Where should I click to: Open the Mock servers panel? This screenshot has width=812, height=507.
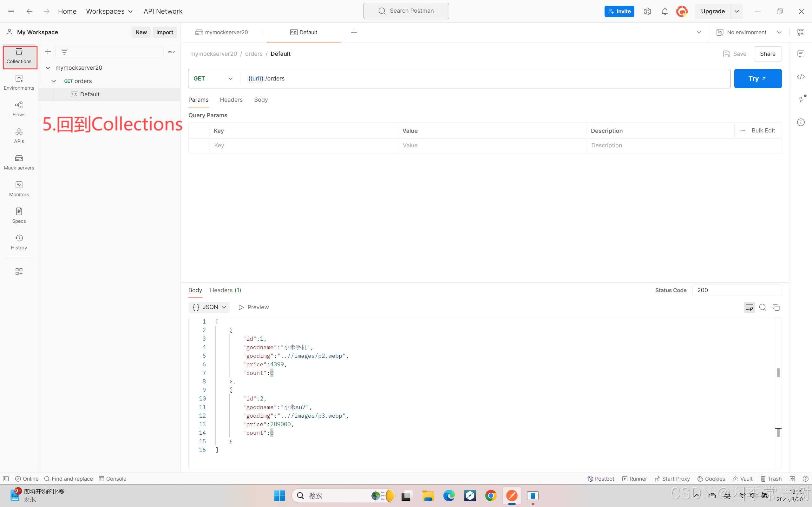18,162
